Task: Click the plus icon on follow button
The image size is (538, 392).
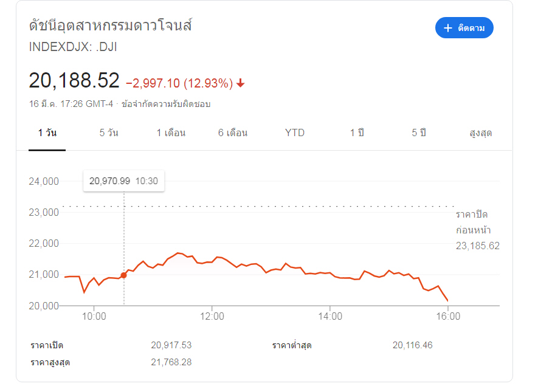Action: click(448, 28)
